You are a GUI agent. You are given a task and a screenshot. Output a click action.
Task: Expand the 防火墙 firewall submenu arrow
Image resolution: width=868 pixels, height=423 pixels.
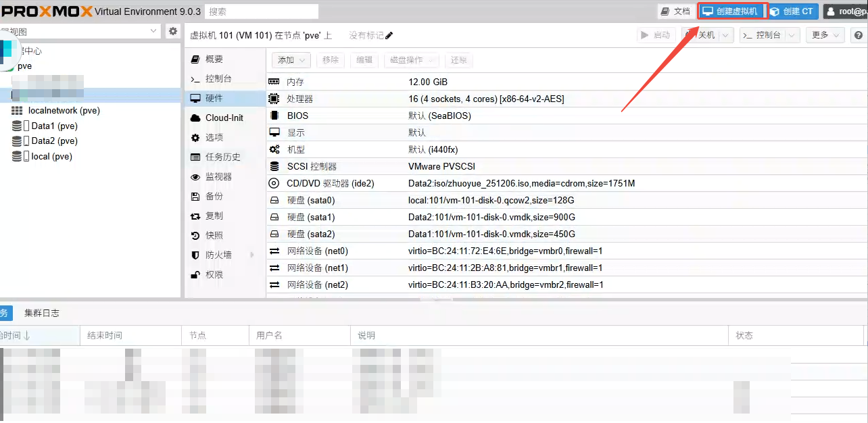coord(252,255)
